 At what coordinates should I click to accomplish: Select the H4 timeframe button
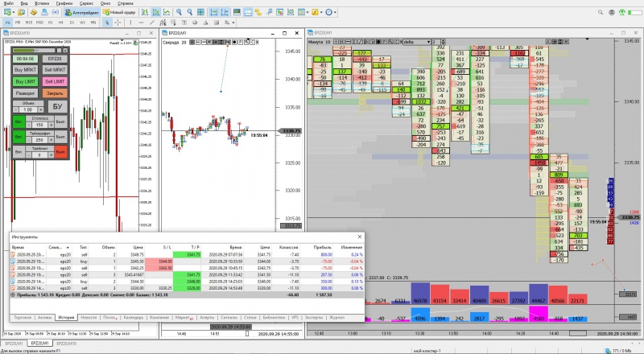[x=61, y=23]
